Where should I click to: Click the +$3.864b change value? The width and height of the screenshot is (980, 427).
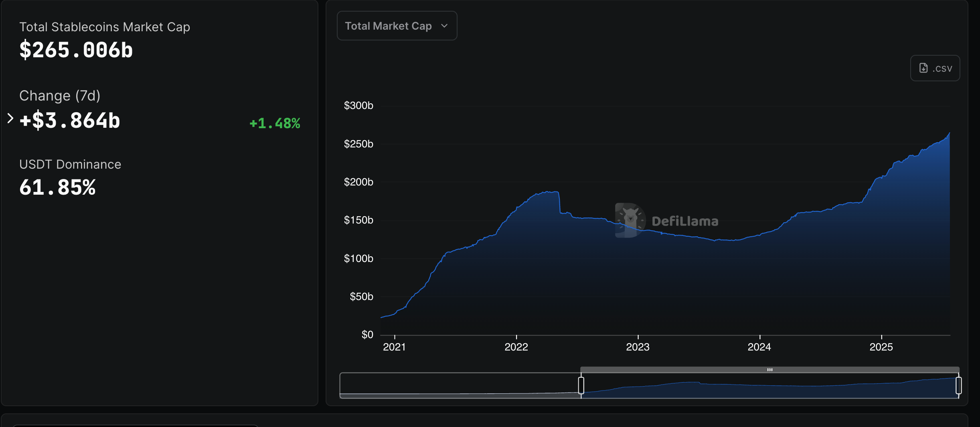pos(70,120)
